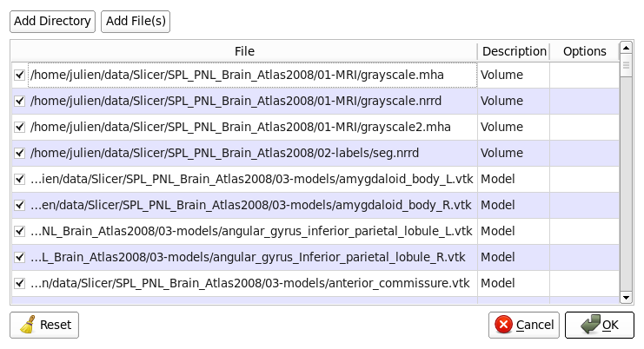
Task: Disable the anterior_commissure.vtk checkbox
Action: point(20,284)
